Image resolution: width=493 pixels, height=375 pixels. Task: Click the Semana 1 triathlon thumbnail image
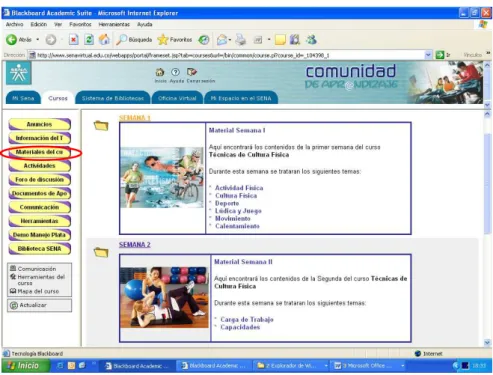click(x=162, y=177)
